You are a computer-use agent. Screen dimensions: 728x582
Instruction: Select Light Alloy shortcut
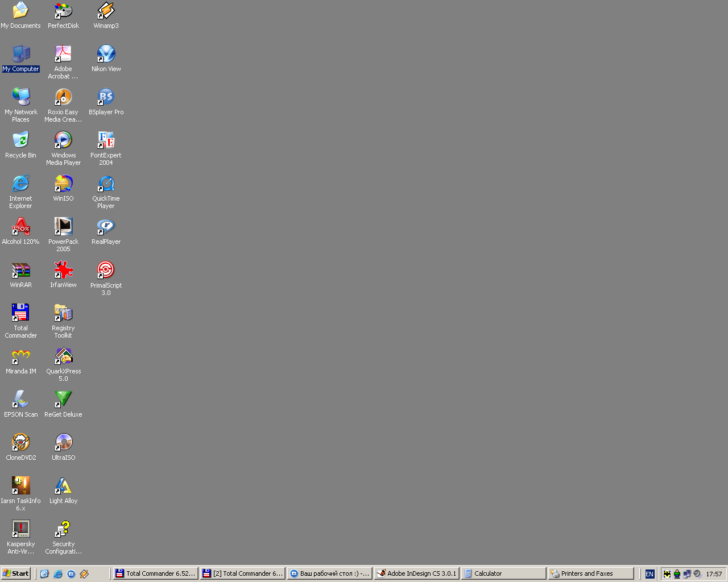(63, 490)
